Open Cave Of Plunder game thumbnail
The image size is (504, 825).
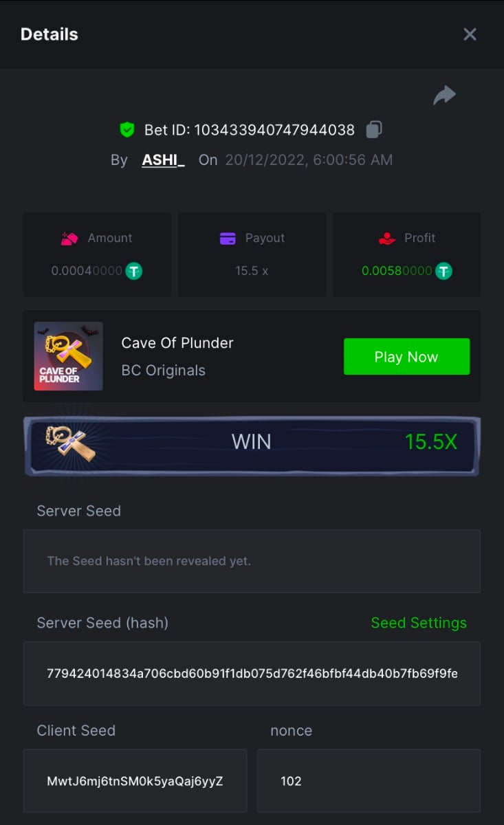pyautogui.click(x=69, y=356)
